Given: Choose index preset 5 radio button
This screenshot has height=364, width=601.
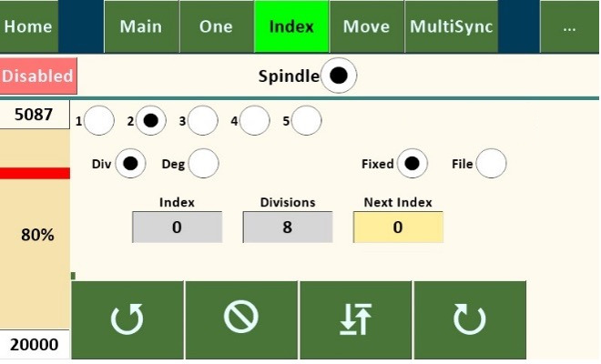Looking at the screenshot, I should (x=306, y=119).
